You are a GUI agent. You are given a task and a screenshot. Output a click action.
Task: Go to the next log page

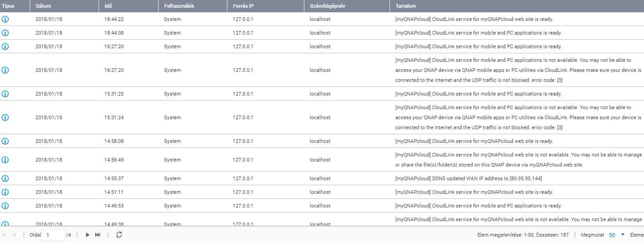click(87, 235)
